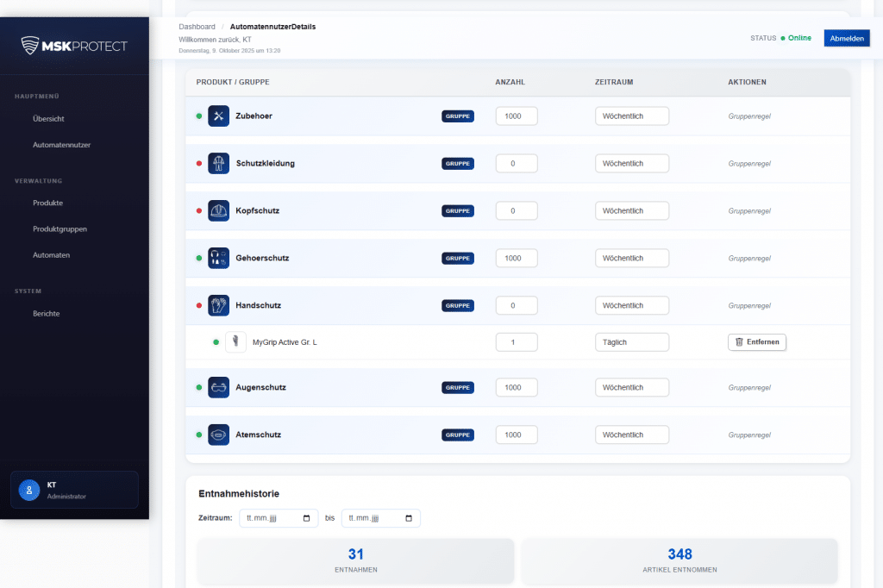The image size is (883, 588).
Task: Open the Zeitraum dropdown for Zubehoer
Action: (x=632, y=115)
